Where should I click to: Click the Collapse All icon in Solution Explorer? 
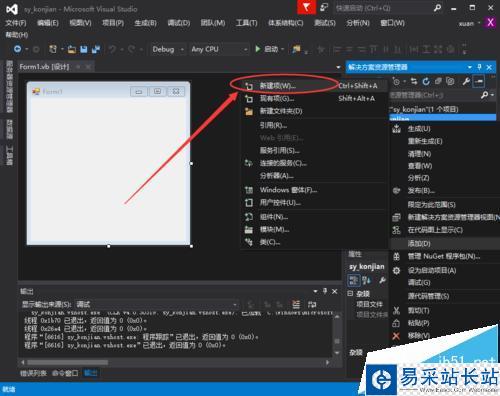click(438, 81)
